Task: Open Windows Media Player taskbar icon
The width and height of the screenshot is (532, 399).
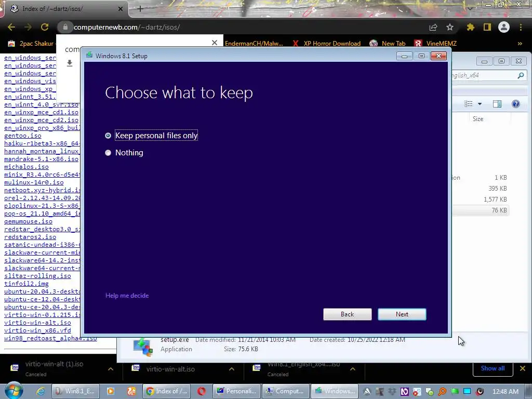Action: point(111,391)
